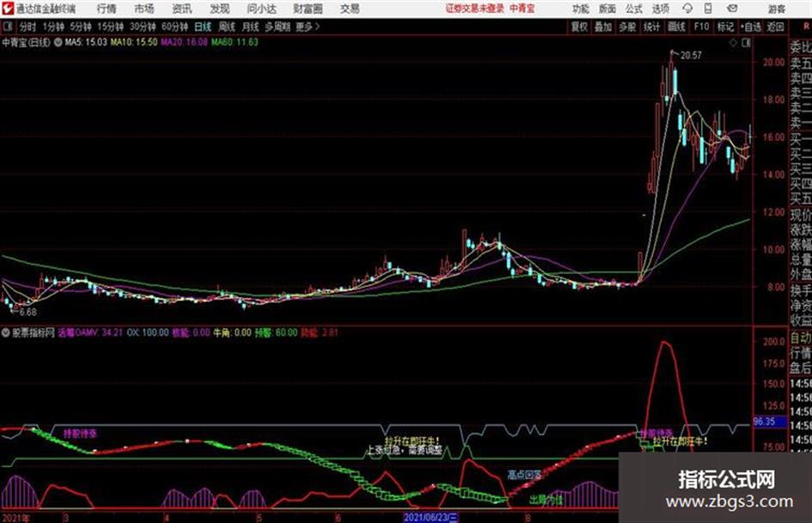812x523 pixels.
Task: Click the 20.00 price axis label
Action: coord(773,62)
